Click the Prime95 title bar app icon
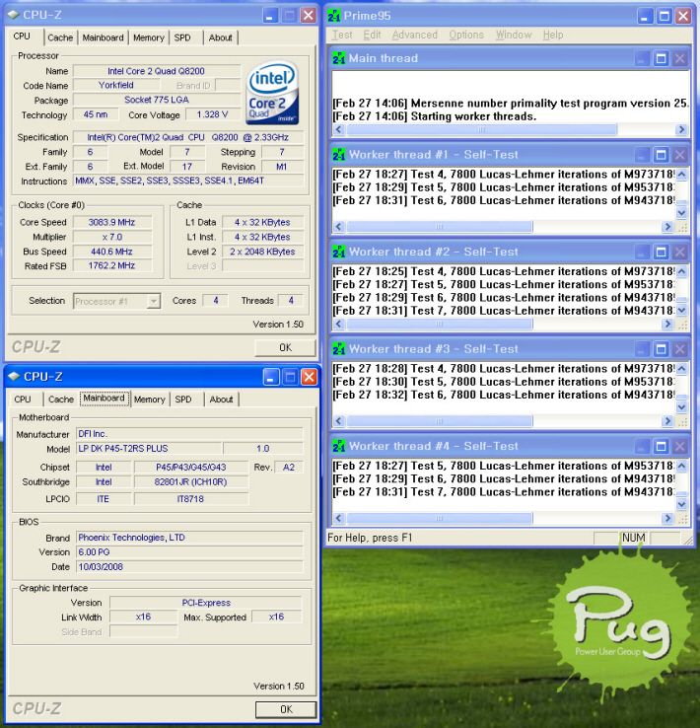This screenshot has width=700, height=728. (x=334, y=16)
